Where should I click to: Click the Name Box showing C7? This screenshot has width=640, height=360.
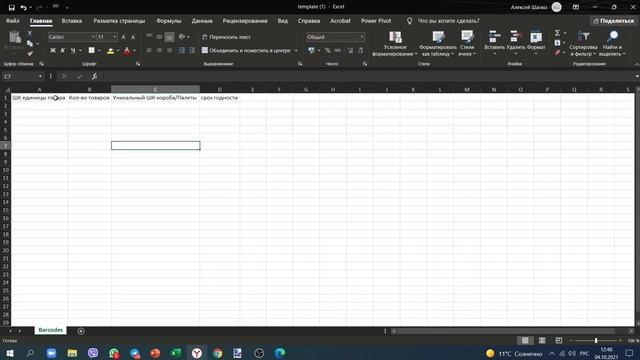pyautogui.click(x=21, y=76)
